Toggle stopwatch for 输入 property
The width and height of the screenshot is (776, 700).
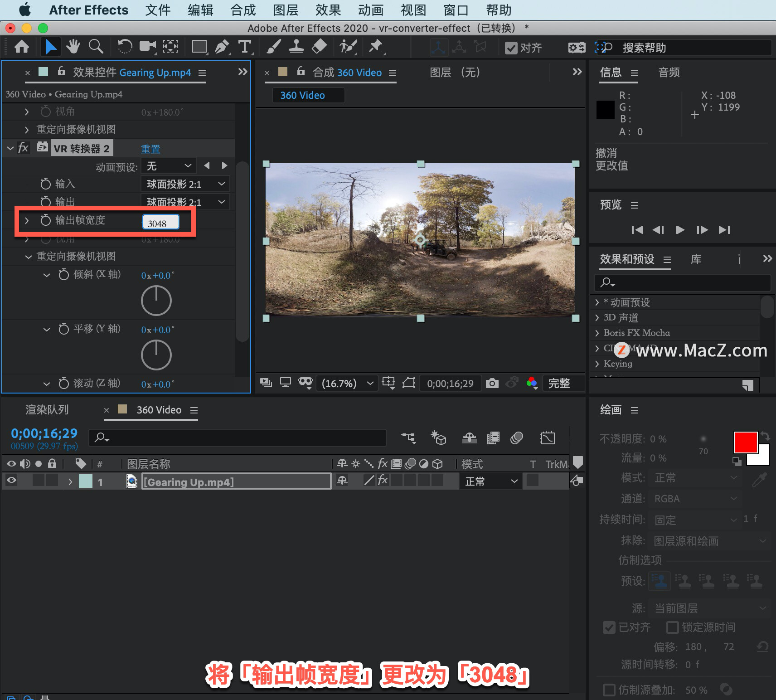point(46,184)
